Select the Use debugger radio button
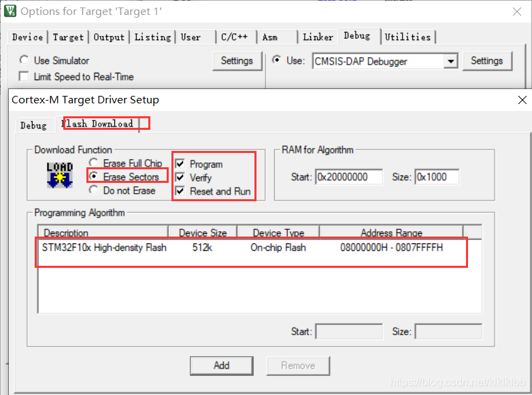The height and width of the screenshot is (395, 532). (277, 60)
